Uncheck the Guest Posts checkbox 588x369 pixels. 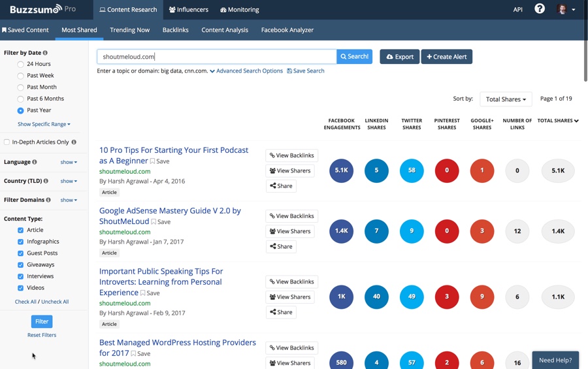pos(21,253)
